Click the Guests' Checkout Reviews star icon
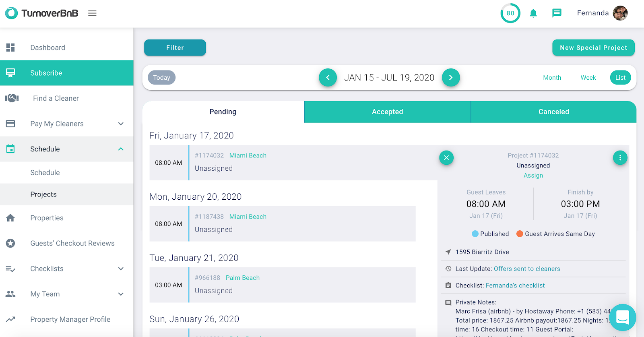 coord(10,243)
